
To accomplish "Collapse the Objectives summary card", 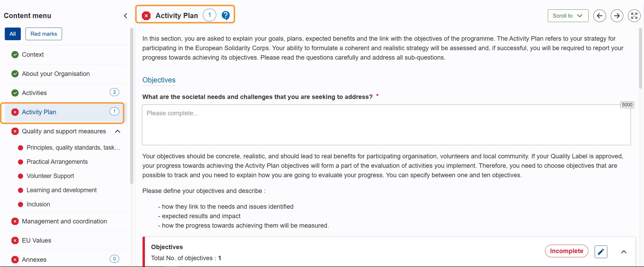I will (623, 252).
